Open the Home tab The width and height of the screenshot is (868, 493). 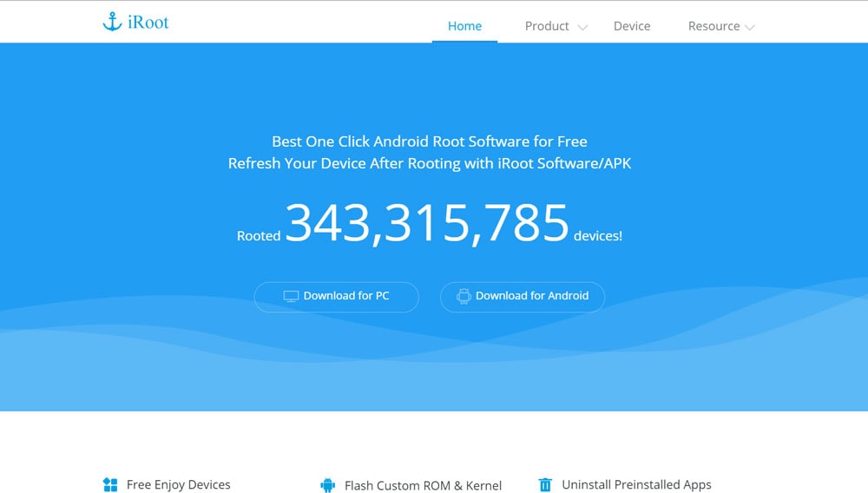(x=464, y=26)
